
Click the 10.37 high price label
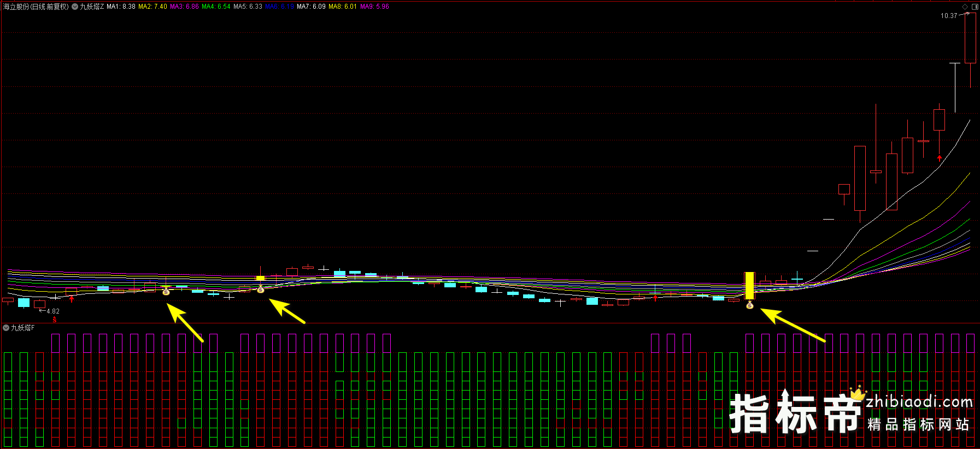point(949,16)
